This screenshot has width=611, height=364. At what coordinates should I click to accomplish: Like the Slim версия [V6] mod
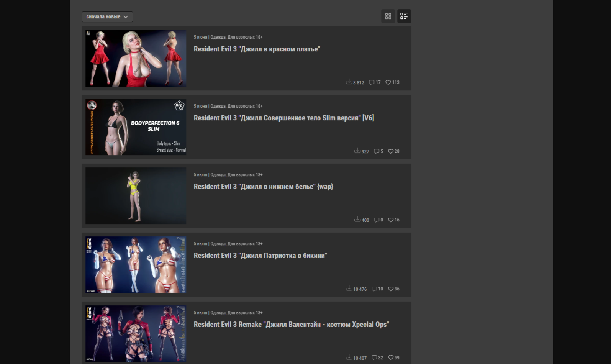391,151
